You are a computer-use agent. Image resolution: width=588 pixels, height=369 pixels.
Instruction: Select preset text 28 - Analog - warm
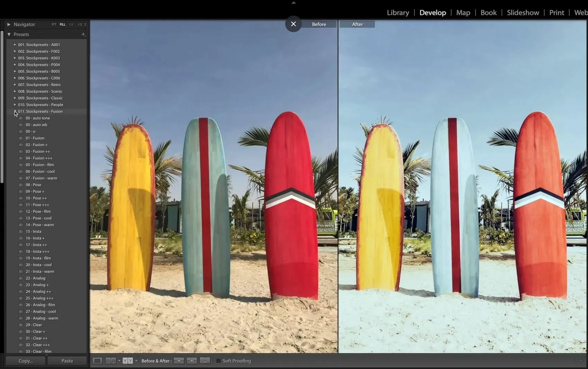point(42,318)
